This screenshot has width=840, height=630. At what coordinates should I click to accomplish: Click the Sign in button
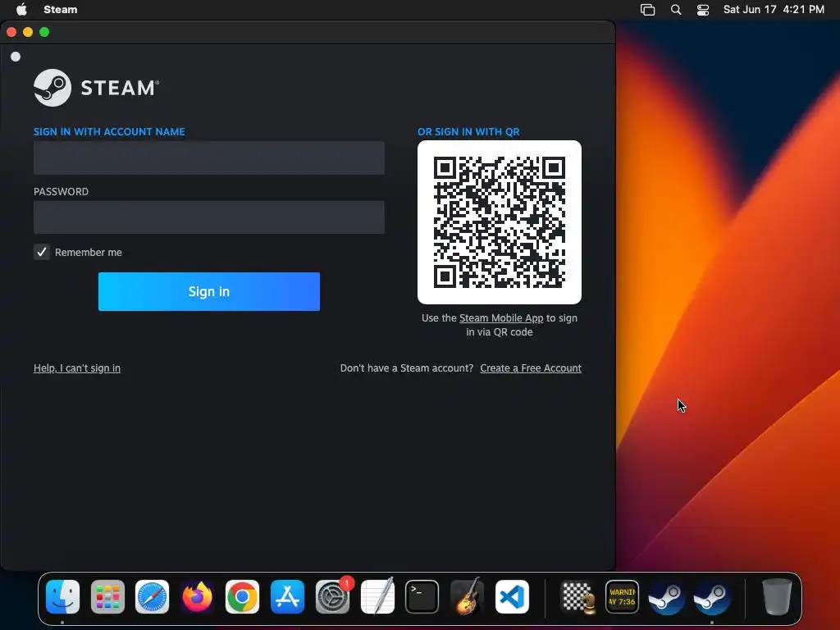(x=209, y=291)
